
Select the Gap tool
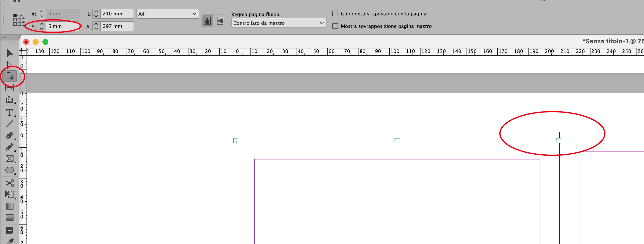click(x=9, y=88)
